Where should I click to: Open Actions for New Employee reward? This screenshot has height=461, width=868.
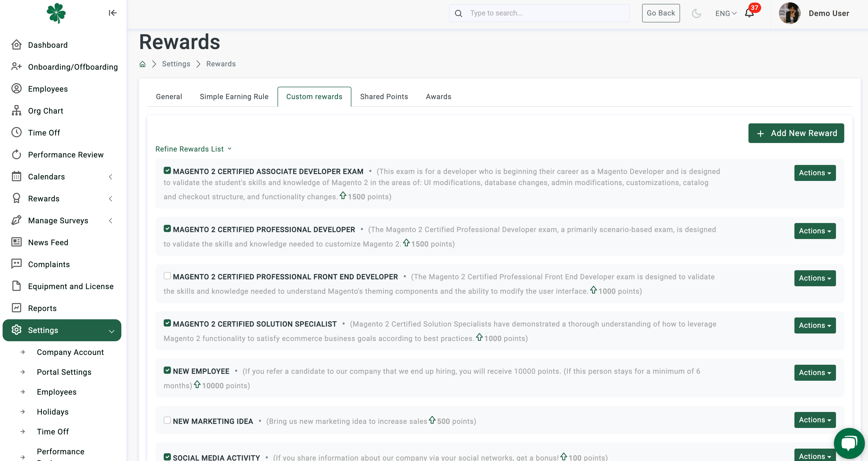tap(815, 372)
